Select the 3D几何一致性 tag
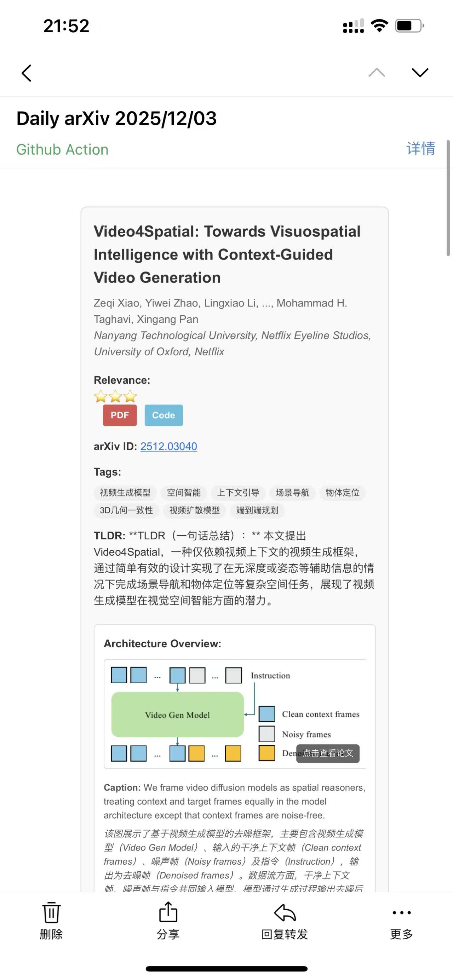Viewport: 453px width, 980px height. (126, 510)
